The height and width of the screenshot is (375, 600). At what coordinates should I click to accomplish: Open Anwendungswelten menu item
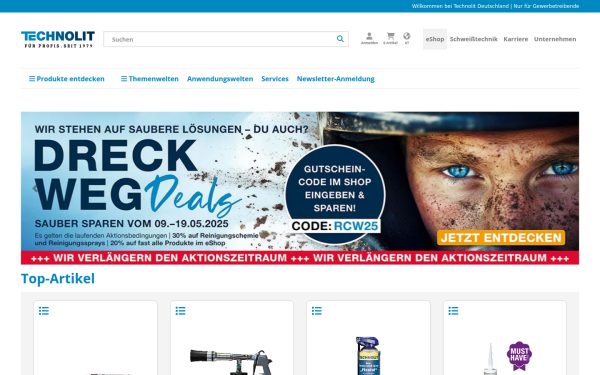tap(220, 79)
